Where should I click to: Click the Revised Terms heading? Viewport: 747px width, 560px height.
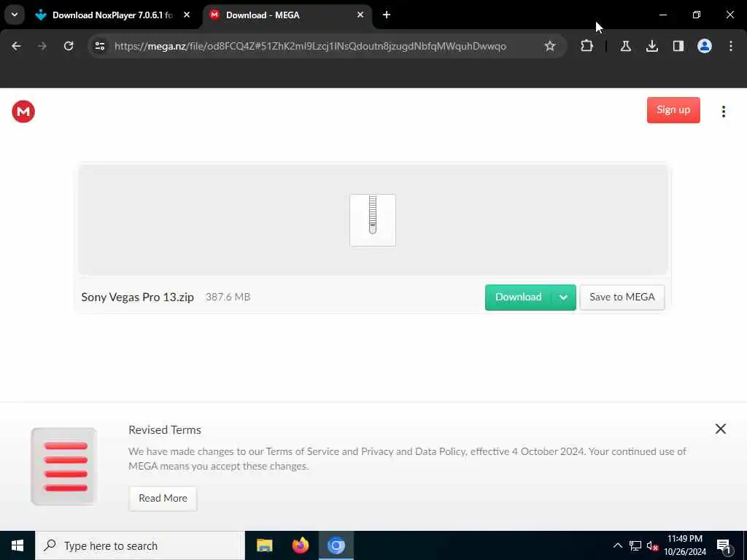tap(165, 430)
